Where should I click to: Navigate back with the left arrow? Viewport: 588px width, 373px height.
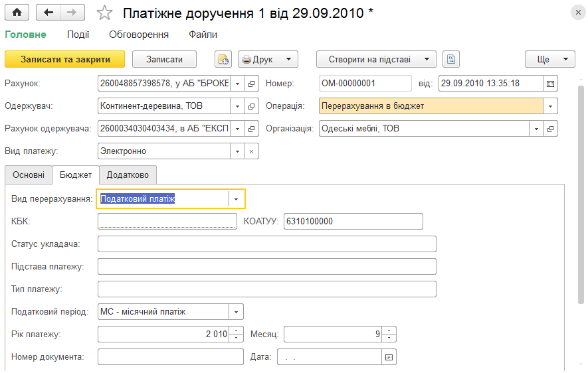pos(49,13)
